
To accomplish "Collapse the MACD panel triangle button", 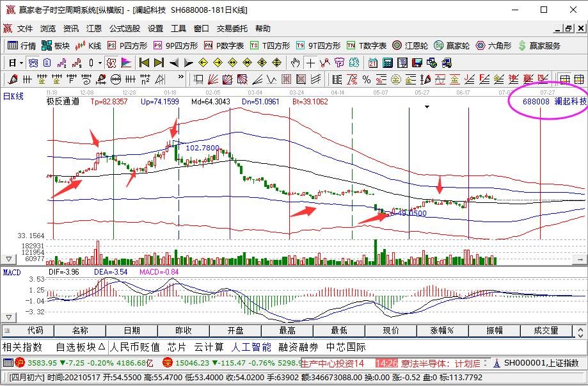I will 8,318.
